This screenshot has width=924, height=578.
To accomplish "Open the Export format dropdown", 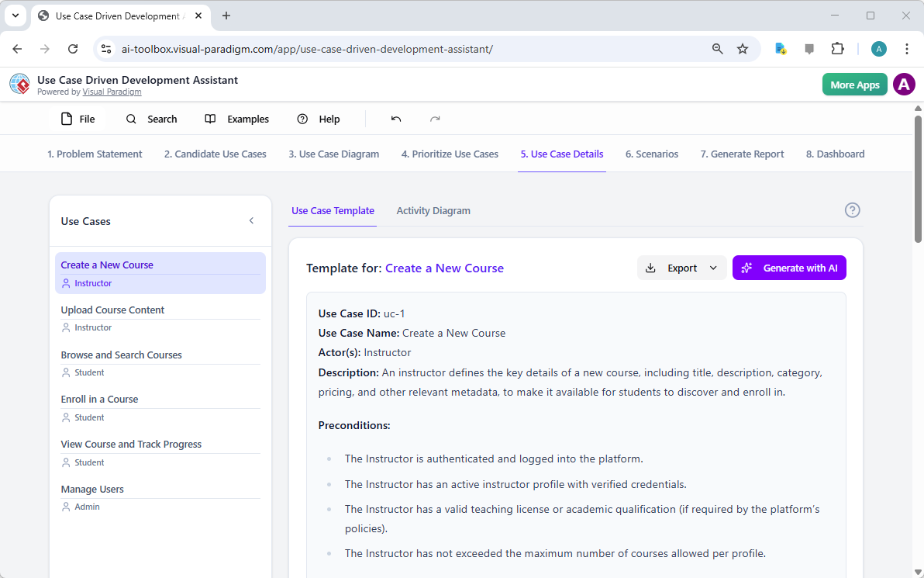I will coord(713,268).
